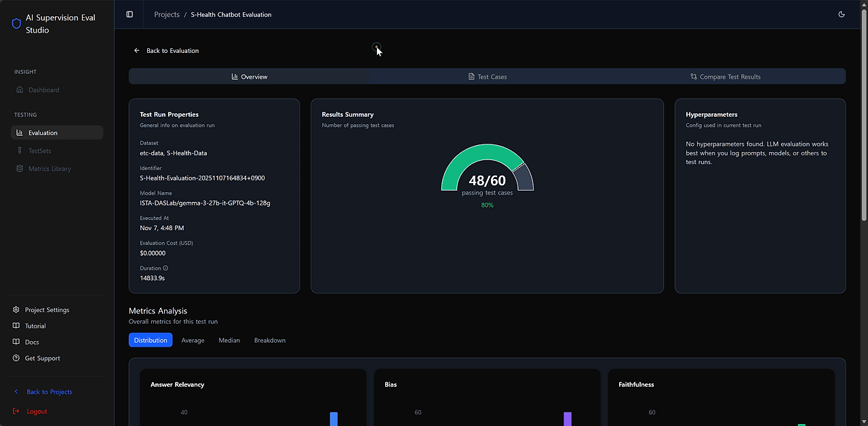The width and height of the screenshot is (868, 426).
Task: Open Metrics Library in the sidebar
Action: pos(57,168)
